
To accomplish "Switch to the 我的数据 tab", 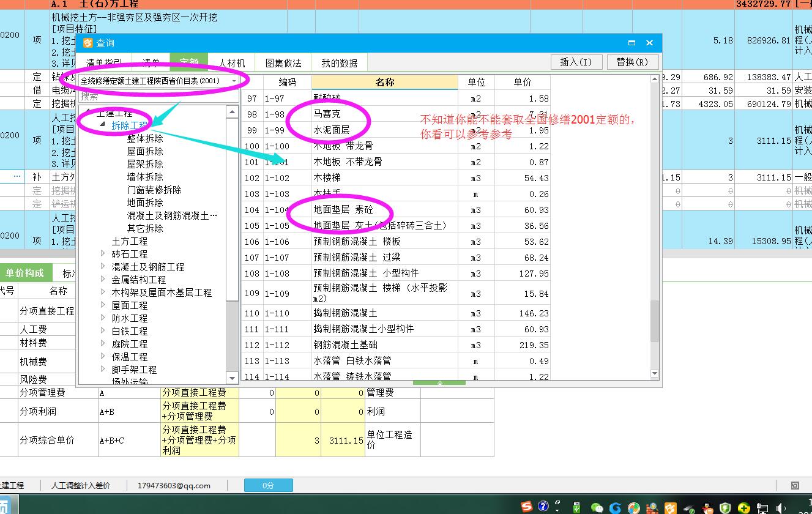I will [x=340, y=63].
